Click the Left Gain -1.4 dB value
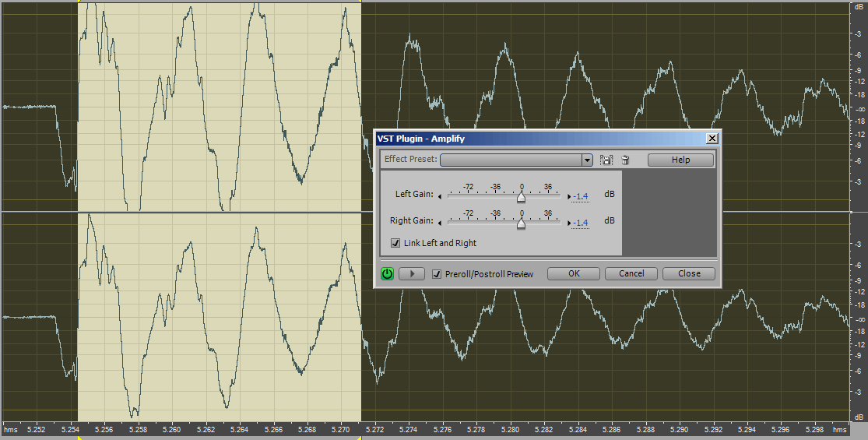The height and width of the screenshot is (440, 868). click(x=581, y=195)
